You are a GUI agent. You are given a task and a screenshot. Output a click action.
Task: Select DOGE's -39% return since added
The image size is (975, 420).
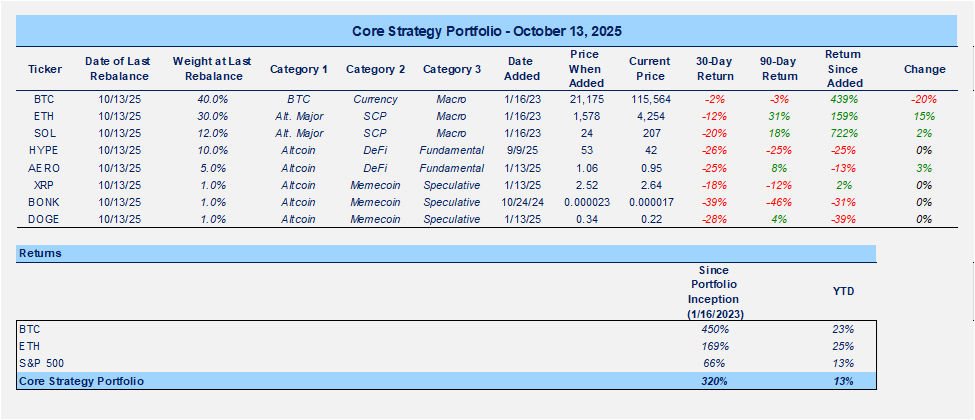click(x=843, y=219)
